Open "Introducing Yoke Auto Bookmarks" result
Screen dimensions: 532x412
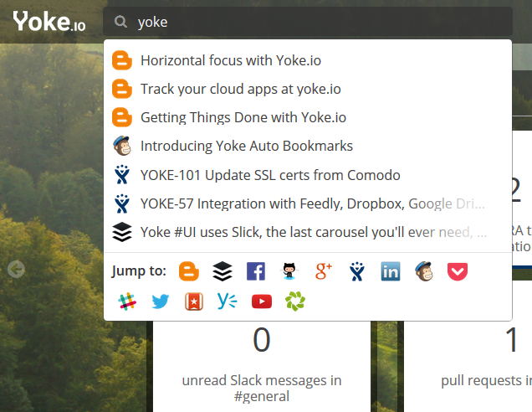[246, 146]
